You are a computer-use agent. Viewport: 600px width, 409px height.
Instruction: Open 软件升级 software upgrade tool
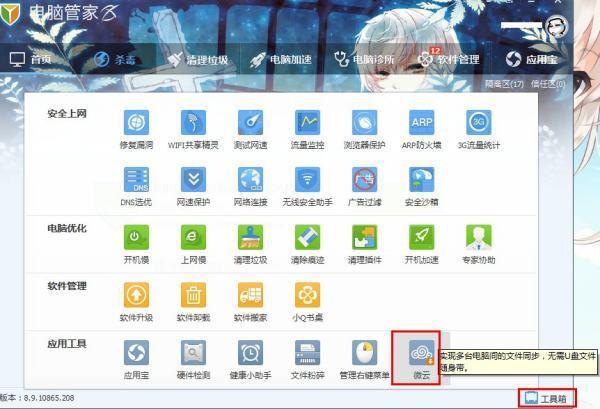[x=136, y=302]
